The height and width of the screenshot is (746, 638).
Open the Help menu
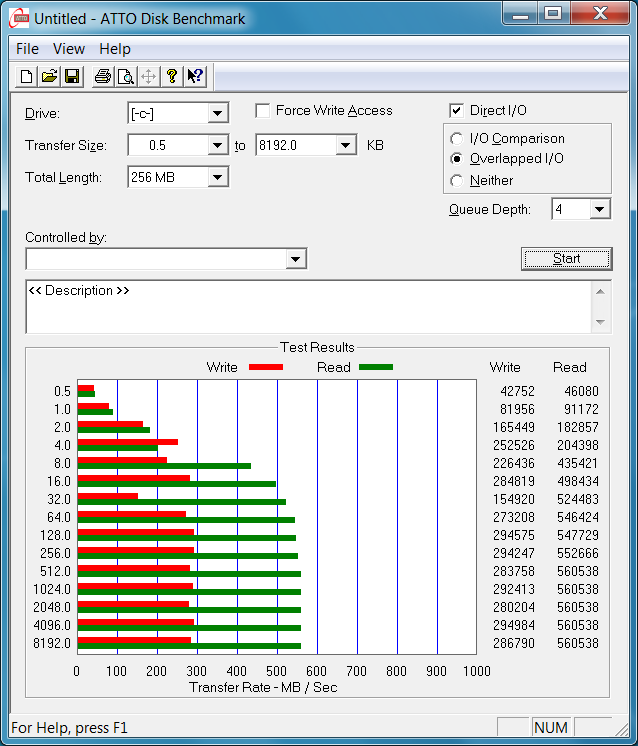tap(115, 49)
